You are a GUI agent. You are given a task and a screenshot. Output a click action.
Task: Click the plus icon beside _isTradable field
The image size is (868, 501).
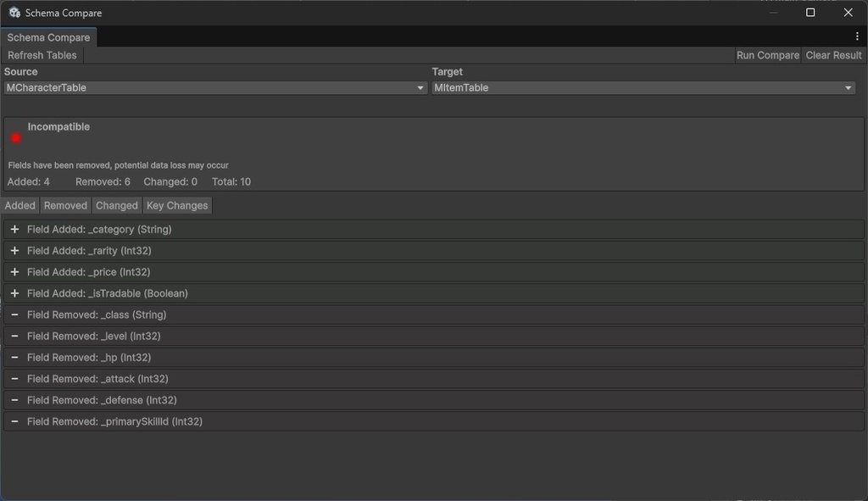click(14, 293)
